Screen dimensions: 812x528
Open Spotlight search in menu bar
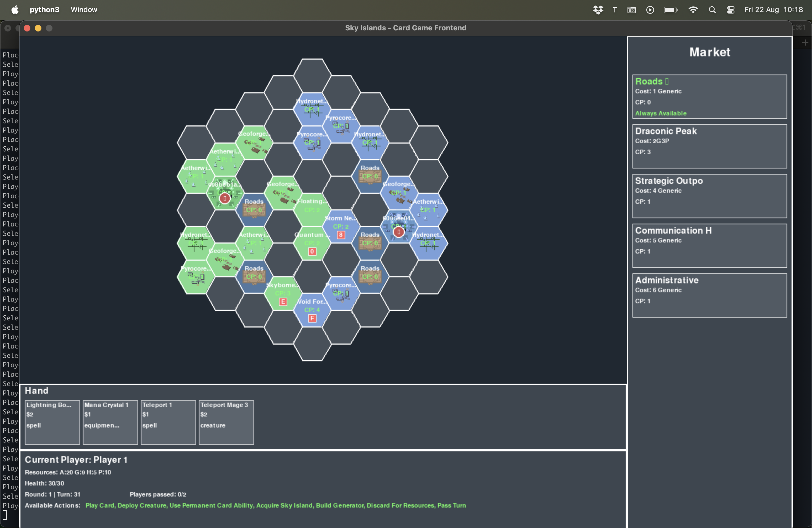point(712,10)
